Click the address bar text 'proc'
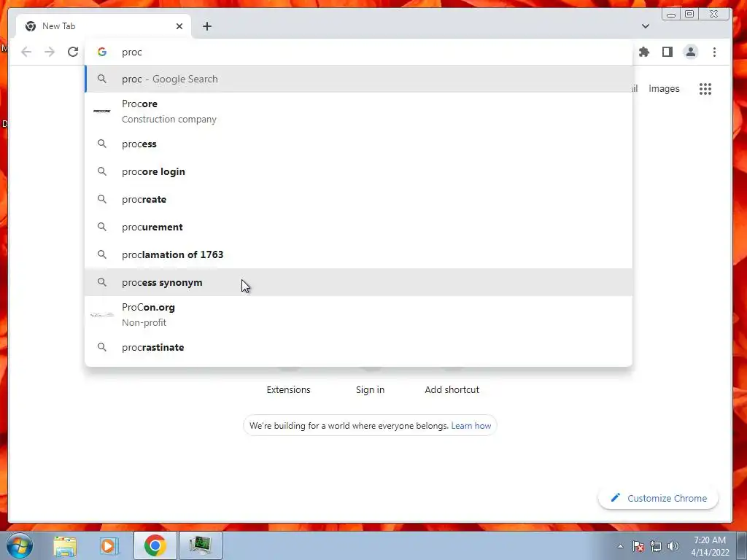The width and height of the screenshot is (747, 560). pos(132,52)
